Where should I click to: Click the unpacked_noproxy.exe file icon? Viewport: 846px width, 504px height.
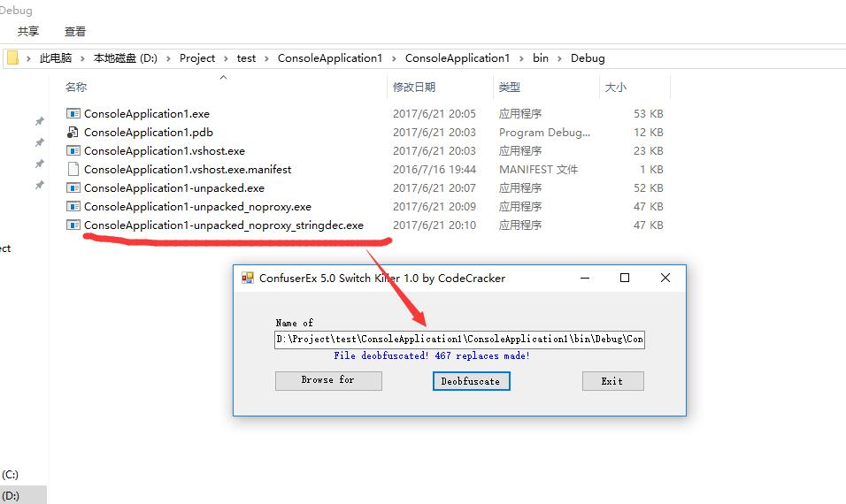click(x=73, y=206)
